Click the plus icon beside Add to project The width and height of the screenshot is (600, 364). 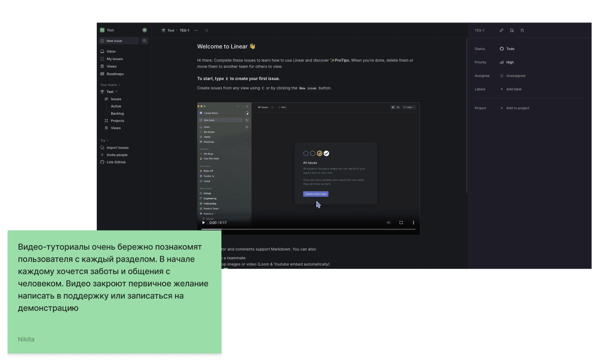point(502,108)
